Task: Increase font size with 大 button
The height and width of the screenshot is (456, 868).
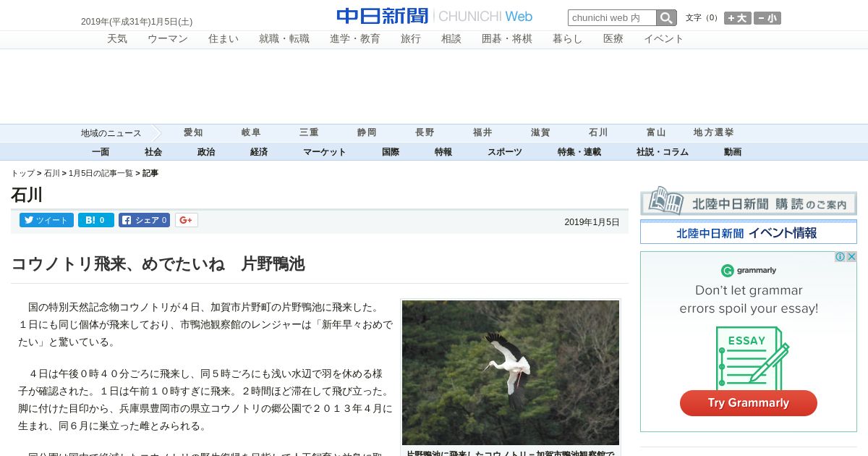Action: (x=738, y=18)
